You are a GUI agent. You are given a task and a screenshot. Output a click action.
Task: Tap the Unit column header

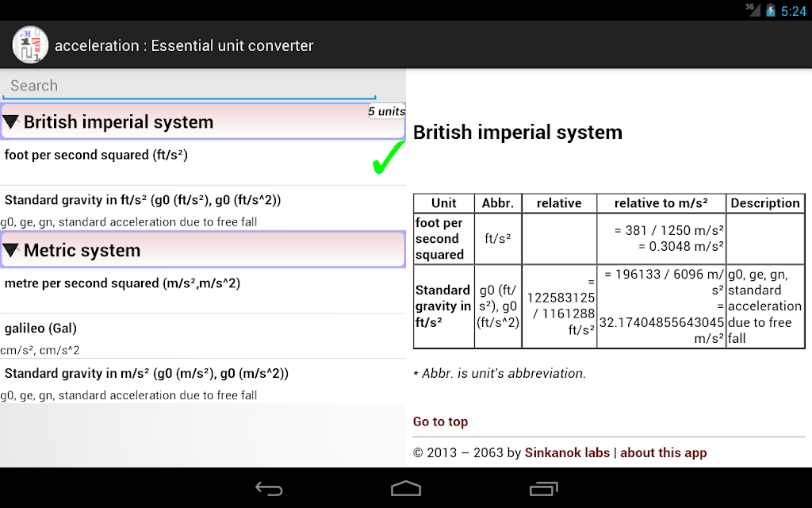tap(444, 203)
